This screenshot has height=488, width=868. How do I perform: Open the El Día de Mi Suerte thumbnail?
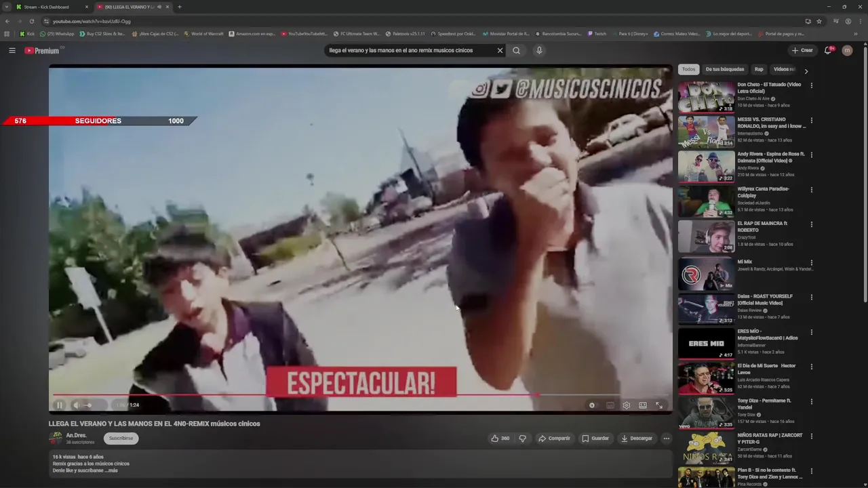tap(706, 378)
